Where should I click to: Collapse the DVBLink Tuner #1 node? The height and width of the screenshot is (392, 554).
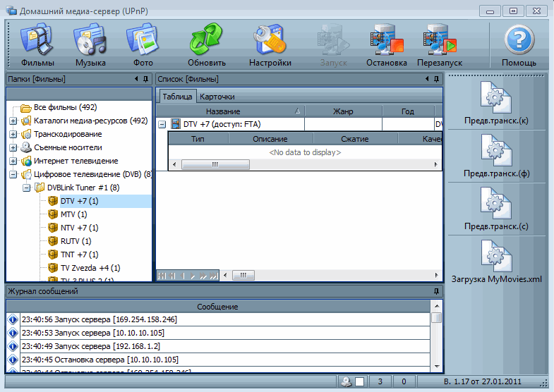[x=26, y=188]
